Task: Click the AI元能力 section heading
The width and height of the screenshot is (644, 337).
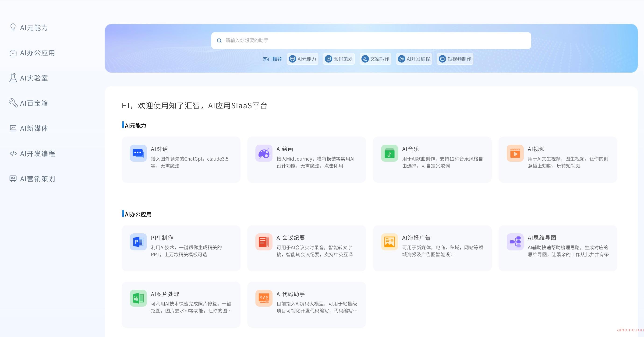Action: [135, 126]
